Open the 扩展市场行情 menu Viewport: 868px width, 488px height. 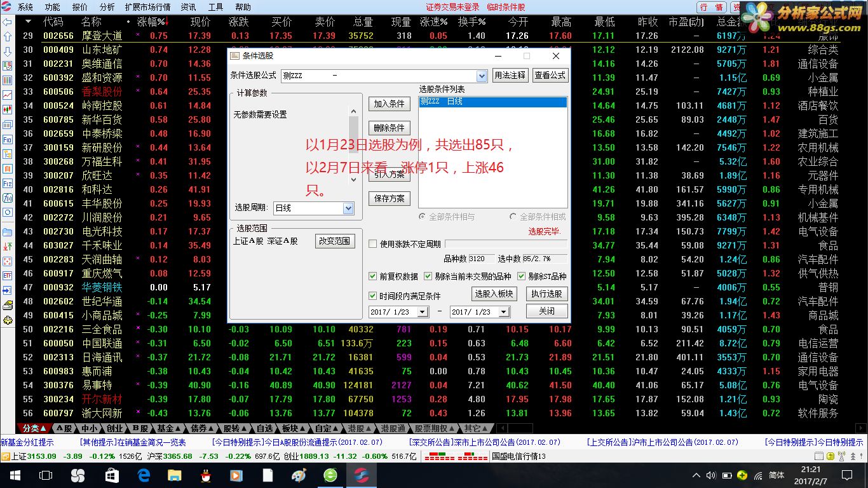tap(147, 7)
